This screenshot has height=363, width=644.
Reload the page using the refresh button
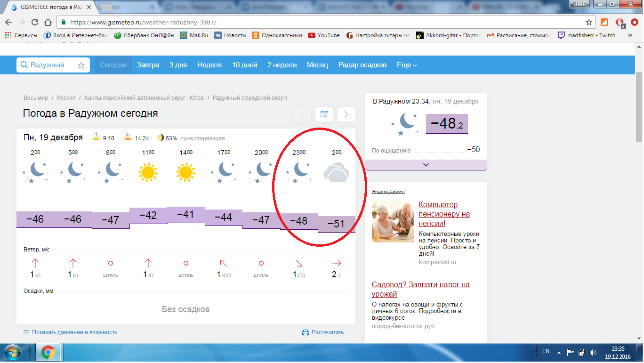coord(34,22)
